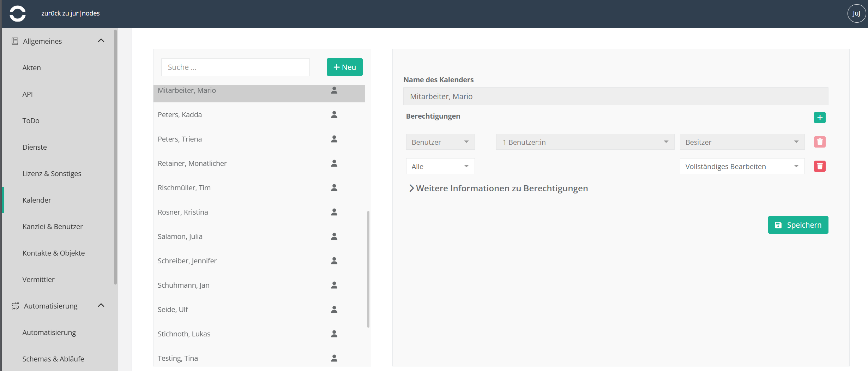Open Kanzlei & Benutzer in the sidebar
The height and width of the screenshot is (371, 868).
(53, 227)
